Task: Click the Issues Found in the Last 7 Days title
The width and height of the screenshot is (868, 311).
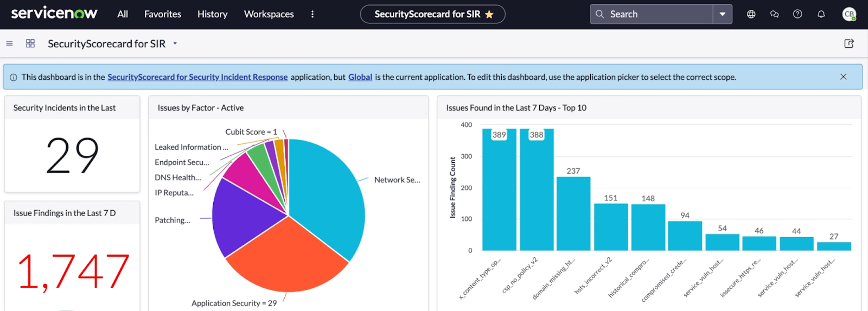Action: coord(516,107)
